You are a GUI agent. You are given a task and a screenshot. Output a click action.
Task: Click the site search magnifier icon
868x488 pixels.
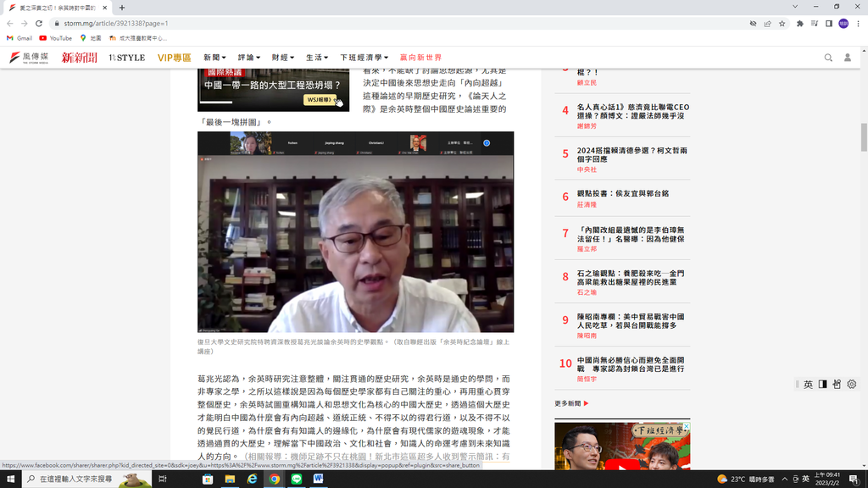tap(828, 58)
